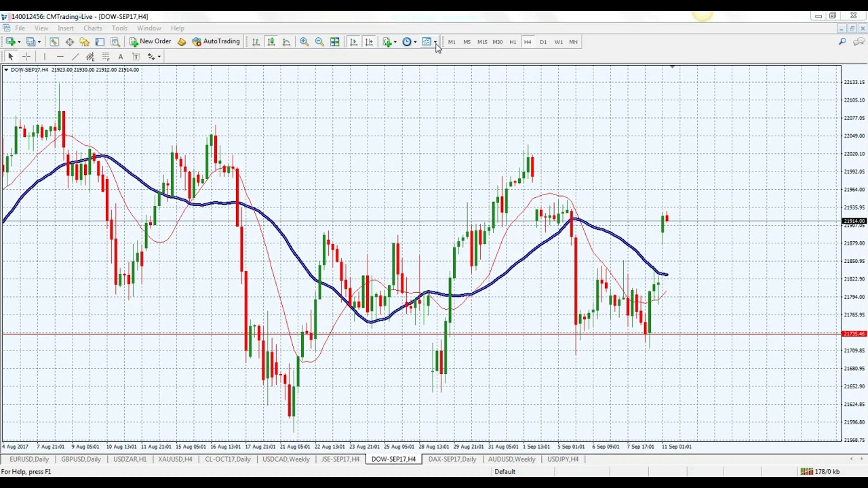
Task: Select the H4 timeframe button
Action: [528, 42]
